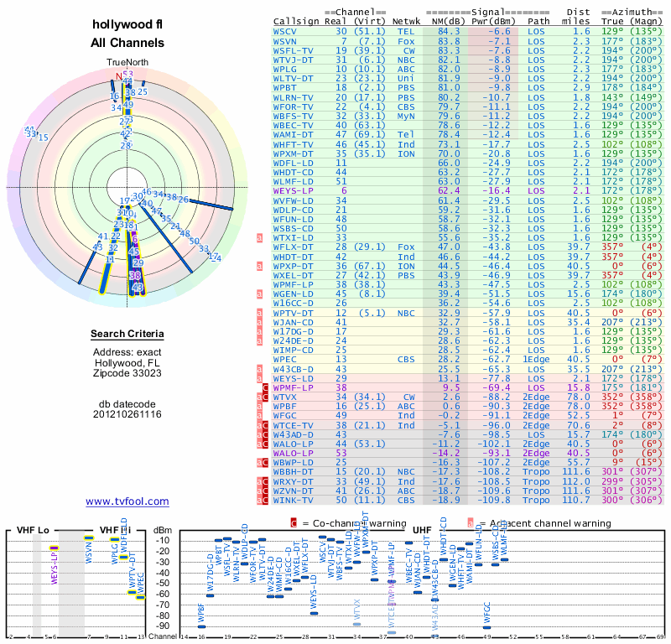Click the WSCV callsign in table
Viewport: 671px width, 644px height.
285,31
